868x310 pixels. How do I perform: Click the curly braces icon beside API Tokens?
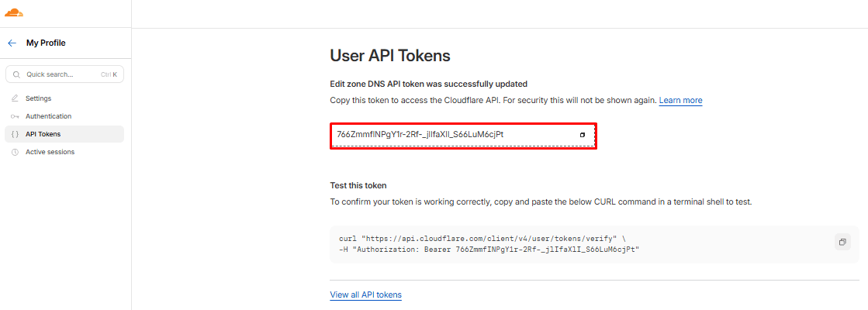pyautogui.click(x=16, y=134)
